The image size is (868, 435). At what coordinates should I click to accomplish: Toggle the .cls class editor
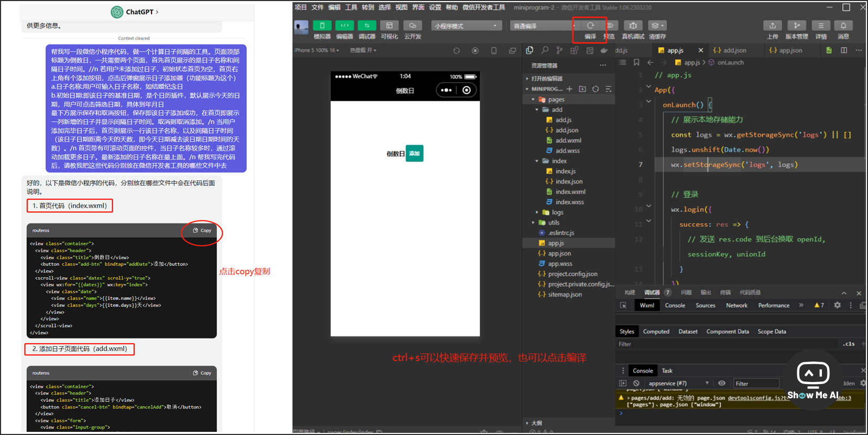(849, 344)
